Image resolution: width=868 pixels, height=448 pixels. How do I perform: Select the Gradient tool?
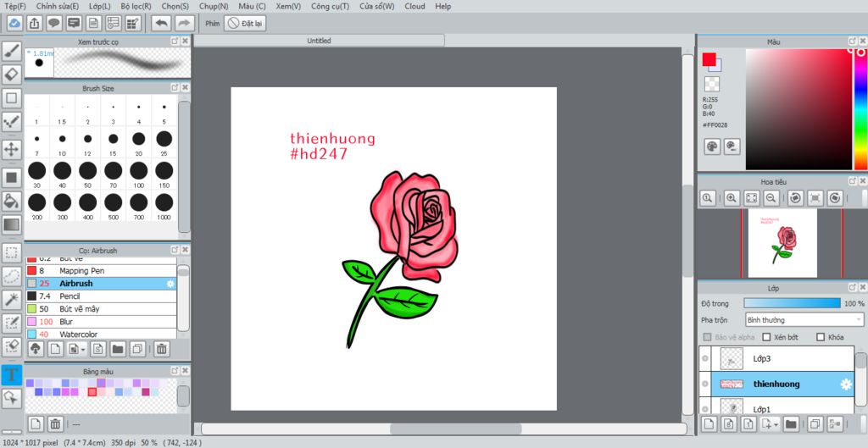click(12, 224)
